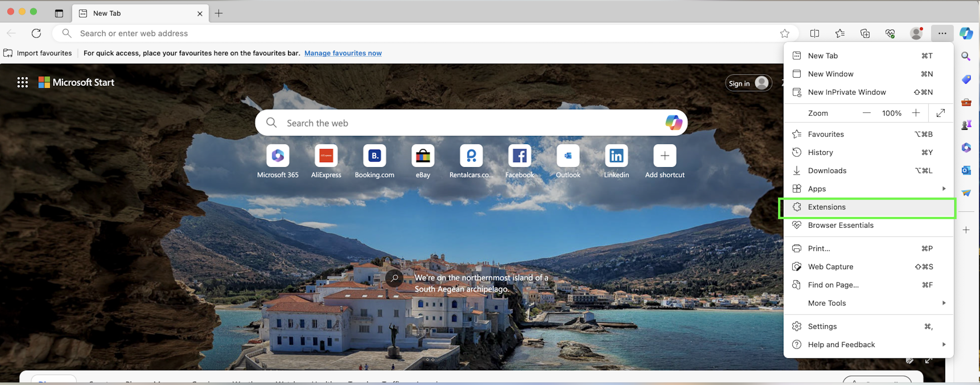Click the Manage favourites now link

point(343,53)
